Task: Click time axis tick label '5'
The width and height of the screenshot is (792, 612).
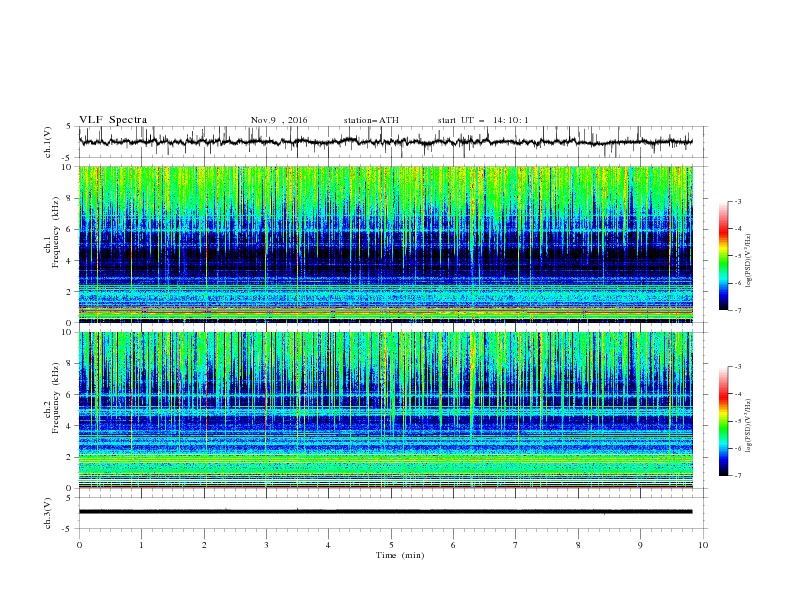Action: [x=391, y=545]
